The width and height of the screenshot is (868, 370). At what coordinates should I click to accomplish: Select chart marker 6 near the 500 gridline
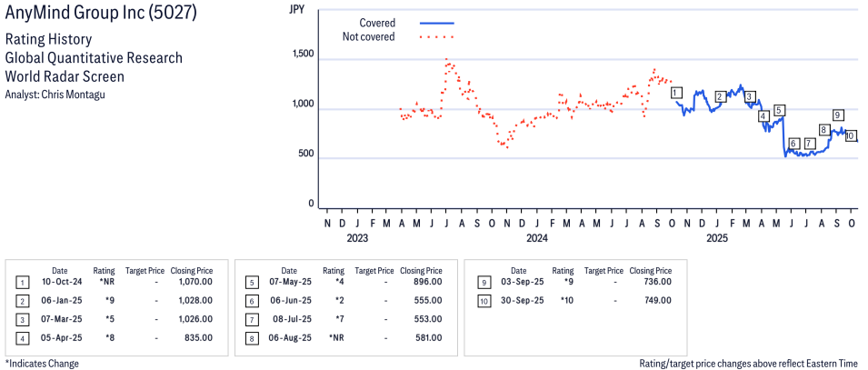point(793,144)
